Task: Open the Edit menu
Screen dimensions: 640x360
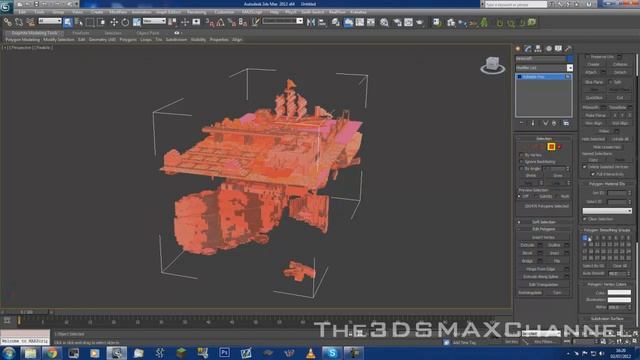Action: (x=22, y=12)
